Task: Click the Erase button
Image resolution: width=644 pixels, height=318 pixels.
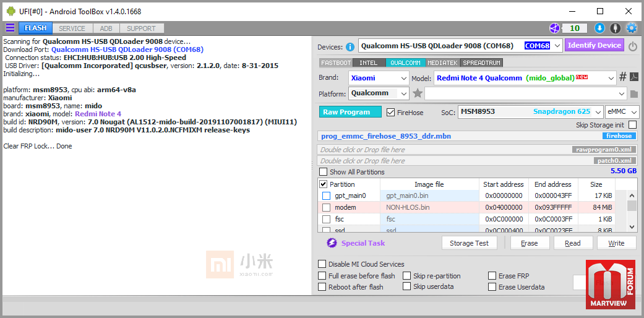Action: pos(530,243)
